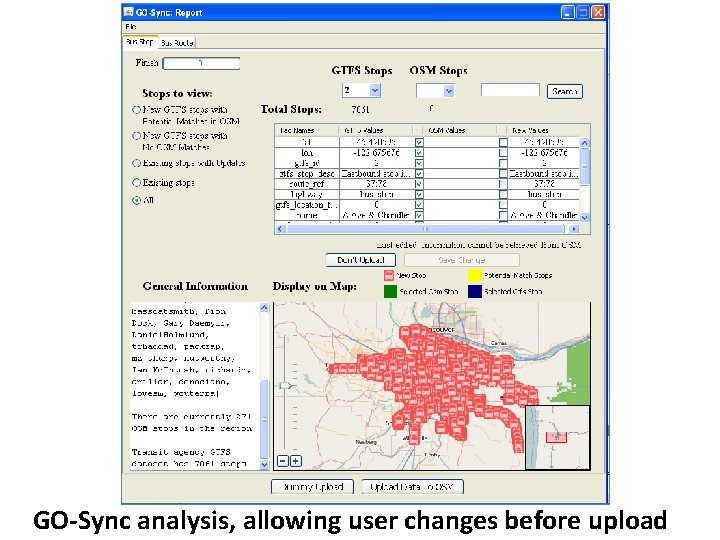Click the overview minimap red rectangle
The width and height of the screenshot is (720, 540).
556,437
